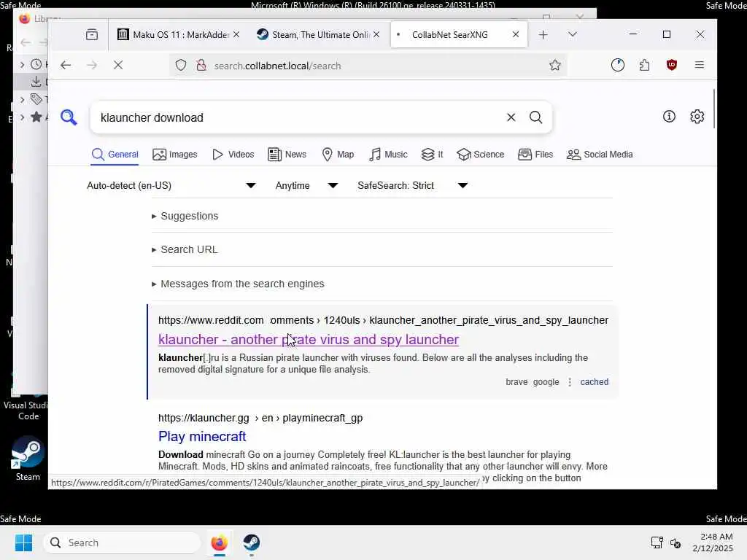Open the insecure connection padlock icon
747x560 pixels.
(201, 65)
